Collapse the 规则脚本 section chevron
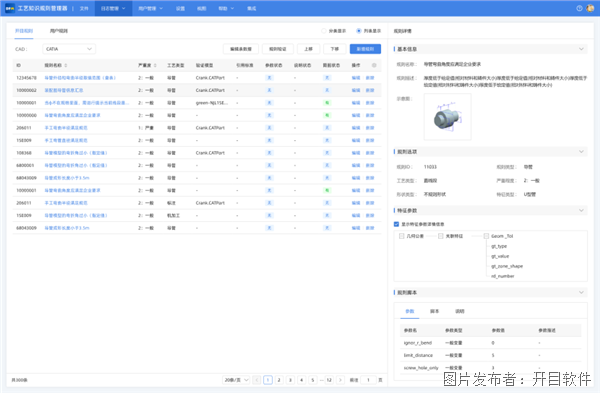600x393 pixels. click(581, 292)
